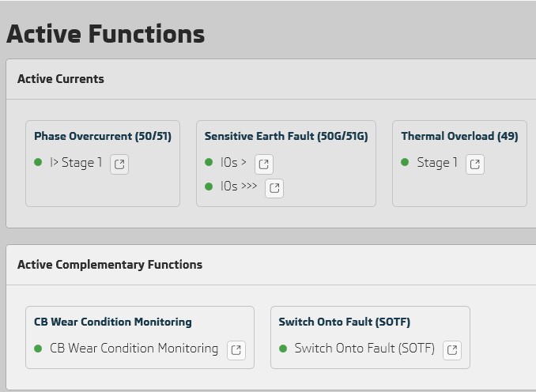Click the I> Stage 1 label text
This screenshot has width=536, height=392.
coord(76,163)
